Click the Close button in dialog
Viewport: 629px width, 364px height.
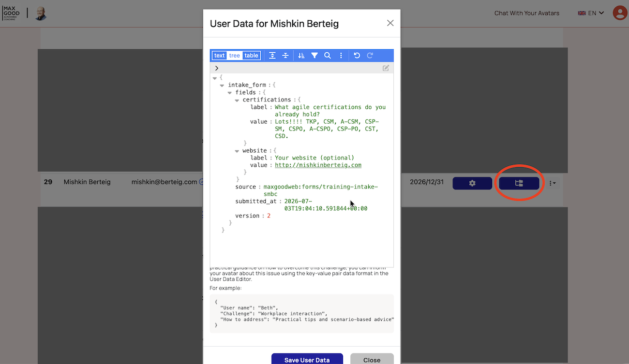coord(372,360)
